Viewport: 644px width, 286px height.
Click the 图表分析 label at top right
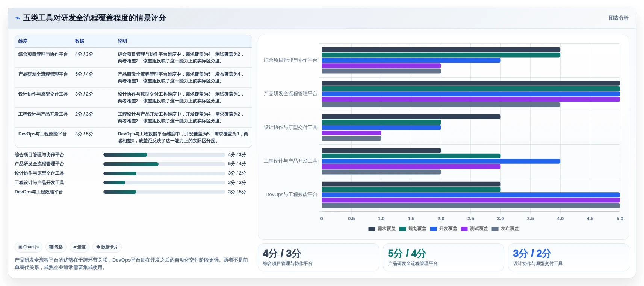point(618,18)
